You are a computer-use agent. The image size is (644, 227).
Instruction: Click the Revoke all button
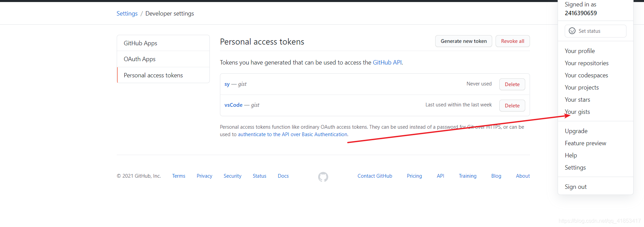tap(512, 41)
